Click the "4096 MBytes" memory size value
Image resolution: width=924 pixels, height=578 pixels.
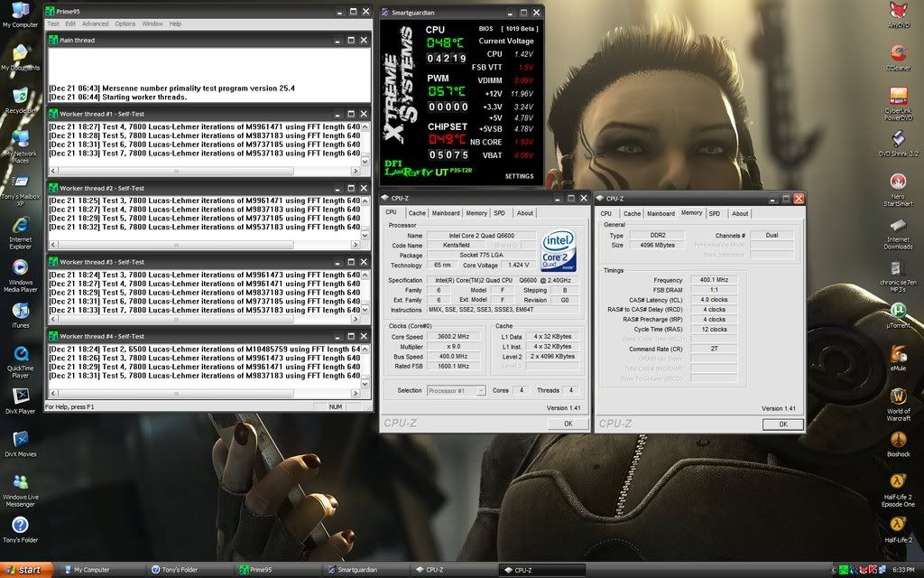point(657,245)
